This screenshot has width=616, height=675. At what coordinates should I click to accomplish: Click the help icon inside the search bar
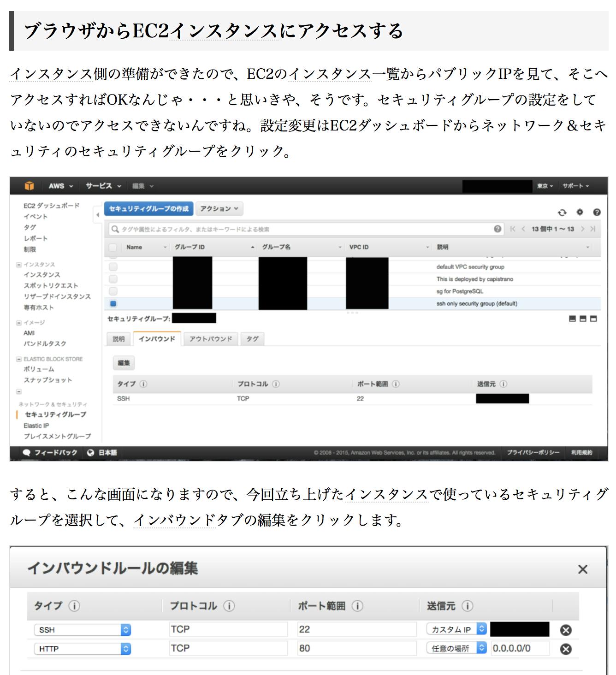pos(498,229)
